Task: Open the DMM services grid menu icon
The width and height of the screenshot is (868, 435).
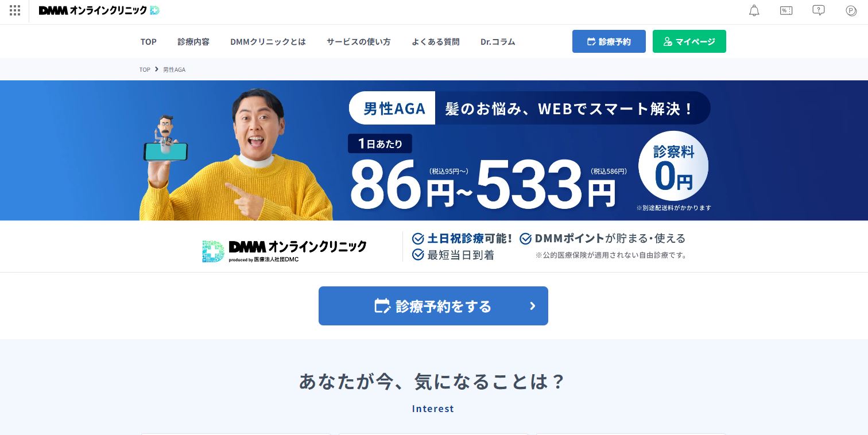Action: coord(15,10)
